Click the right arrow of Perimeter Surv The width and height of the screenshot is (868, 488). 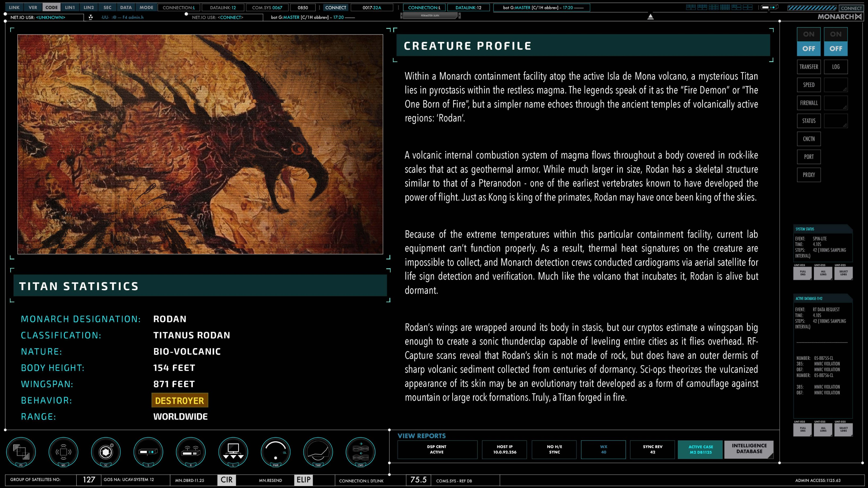pos(459,16)
